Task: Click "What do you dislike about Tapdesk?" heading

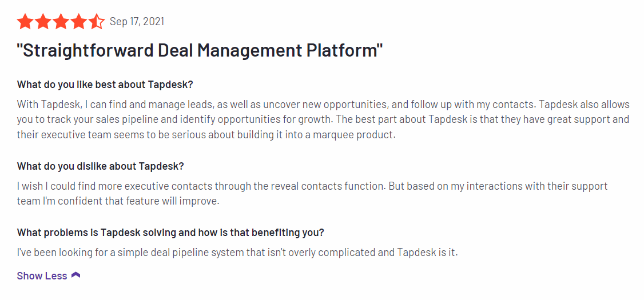Action: click(x=100, y=166)
